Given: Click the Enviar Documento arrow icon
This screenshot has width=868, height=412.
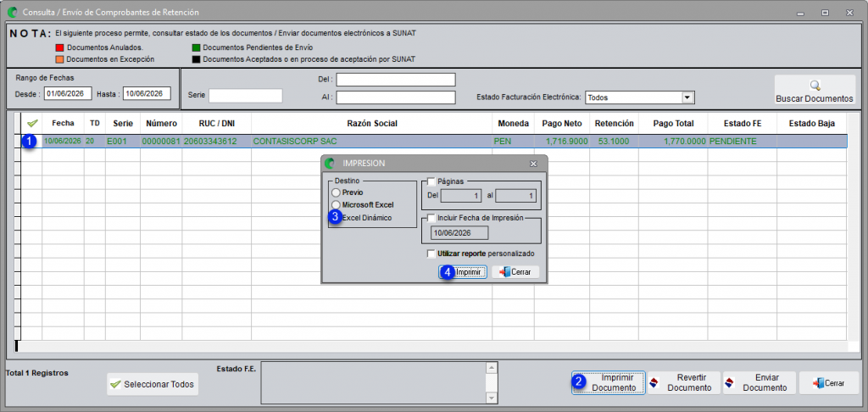Looking at the screenshot, I should pos(730,382).
